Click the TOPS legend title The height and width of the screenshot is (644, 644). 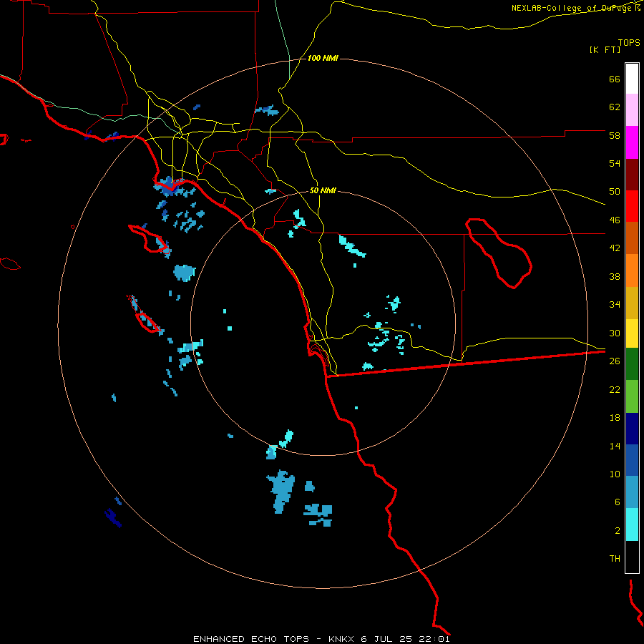pyautogui.click(x=629, y=42)
